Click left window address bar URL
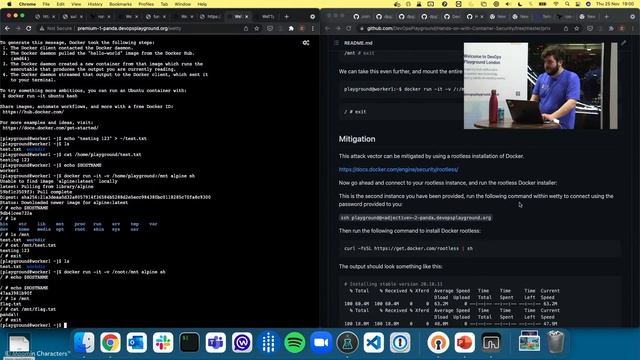 [x=129, y=29]
